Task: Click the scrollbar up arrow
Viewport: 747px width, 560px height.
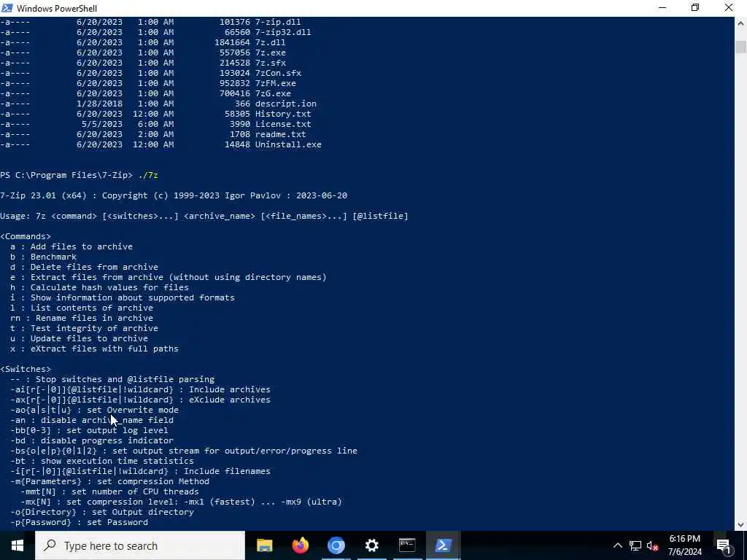Action: coord(741,23)
